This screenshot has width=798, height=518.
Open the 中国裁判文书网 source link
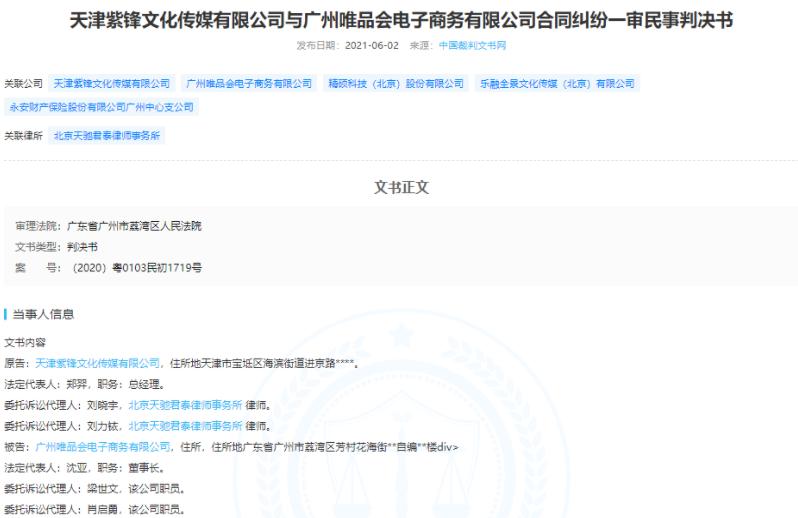click(x=472, y=45)
